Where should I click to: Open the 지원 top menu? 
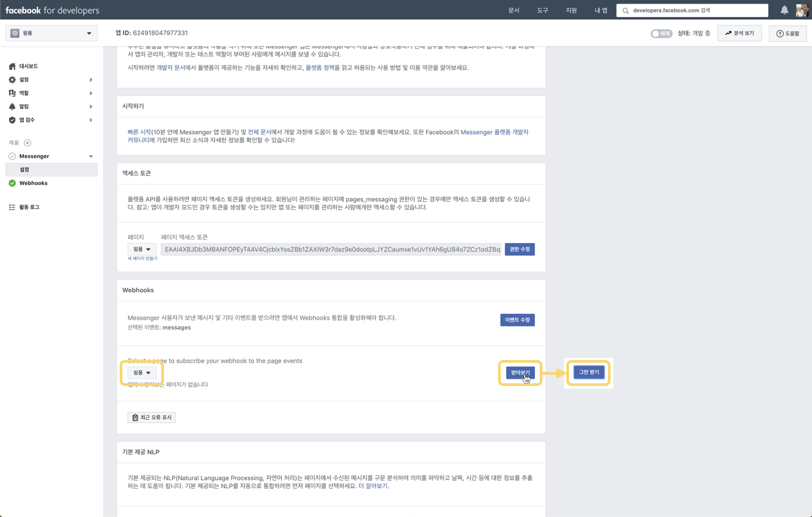[x=571, y=10]
